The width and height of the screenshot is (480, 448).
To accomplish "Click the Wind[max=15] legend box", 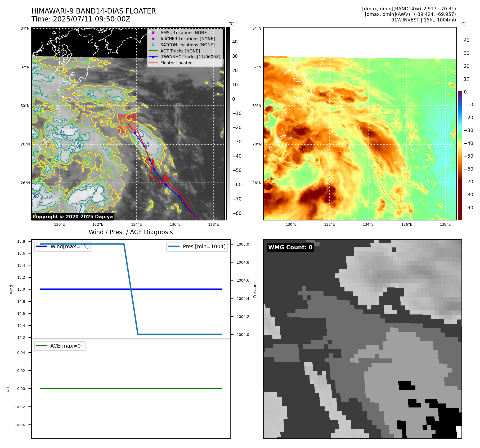I will pyautogui.click(x=63, y=246).
